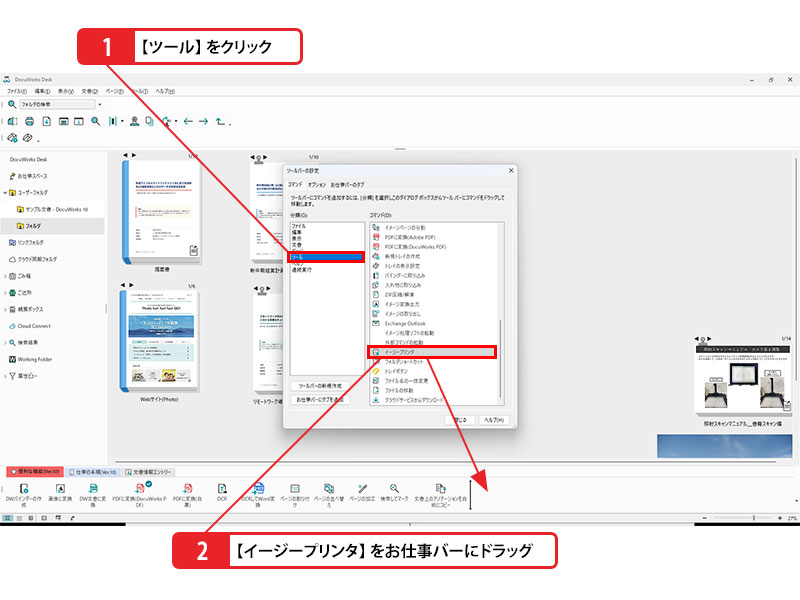This screenshot has width=800, height=600.
Task: Click ツールバーの新規作成 button
Action: point(320,386)
